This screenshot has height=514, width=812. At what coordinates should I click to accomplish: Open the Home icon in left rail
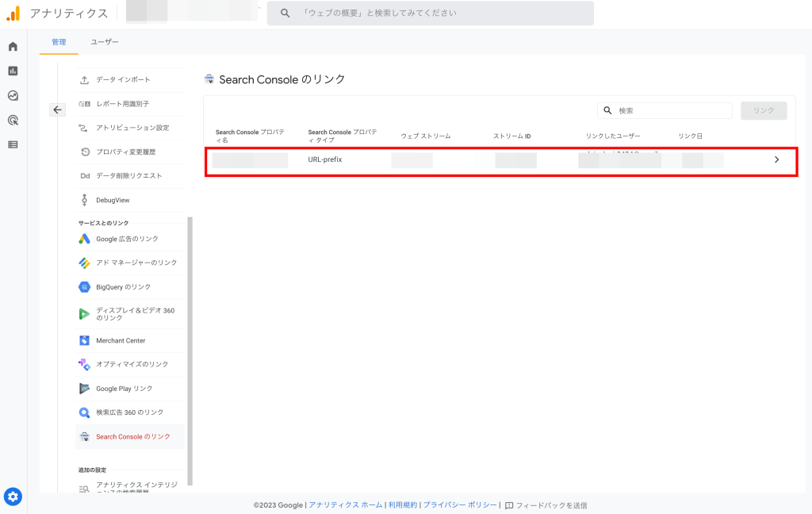[x=13, y=47]
